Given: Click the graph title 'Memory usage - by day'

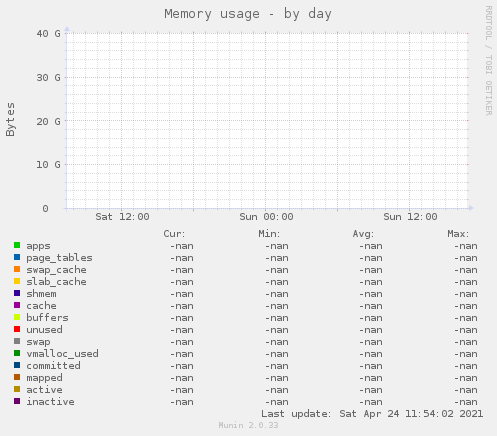Looking at the screenshot, I should click(x=248, y=14).
